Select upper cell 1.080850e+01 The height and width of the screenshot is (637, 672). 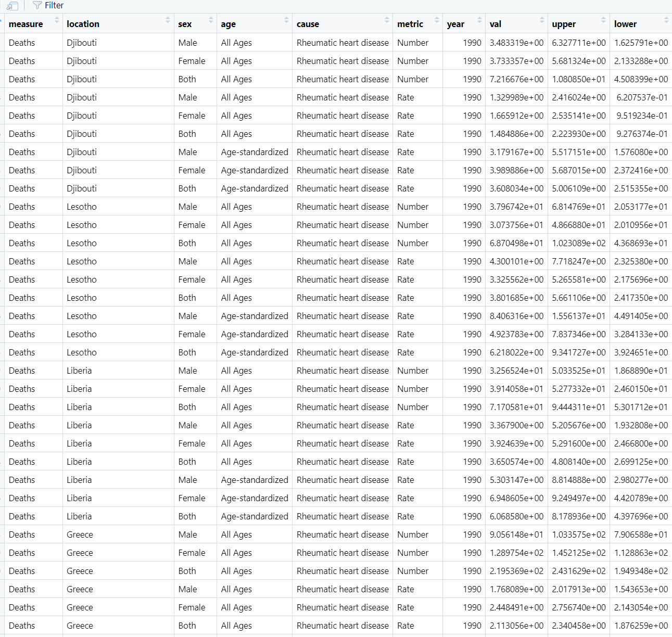click(x=579, y=79)
